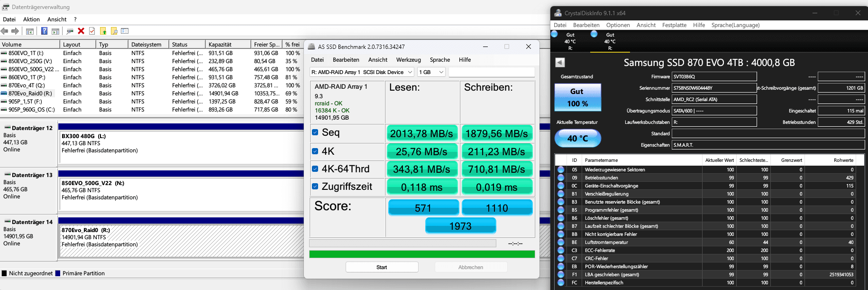Viewport: 868px width, 290px height.
Task: Open the 1 GB test size dropdown
Action: 431,72
